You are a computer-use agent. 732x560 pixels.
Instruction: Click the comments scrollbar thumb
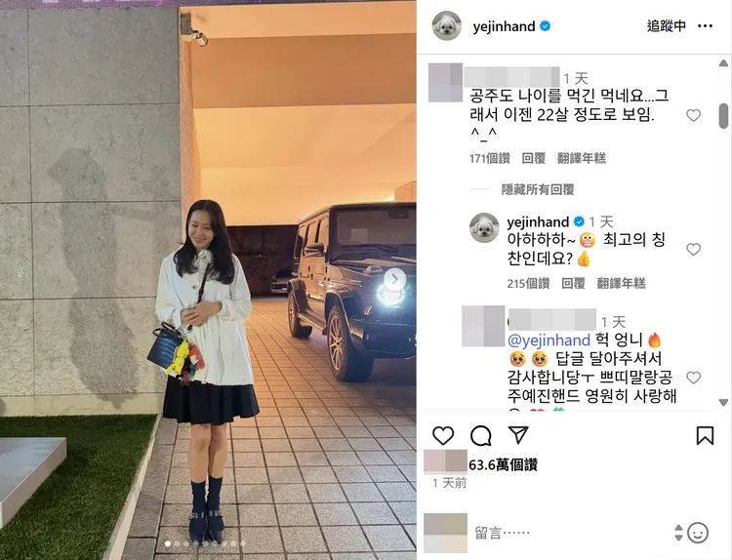click(723, 116)
